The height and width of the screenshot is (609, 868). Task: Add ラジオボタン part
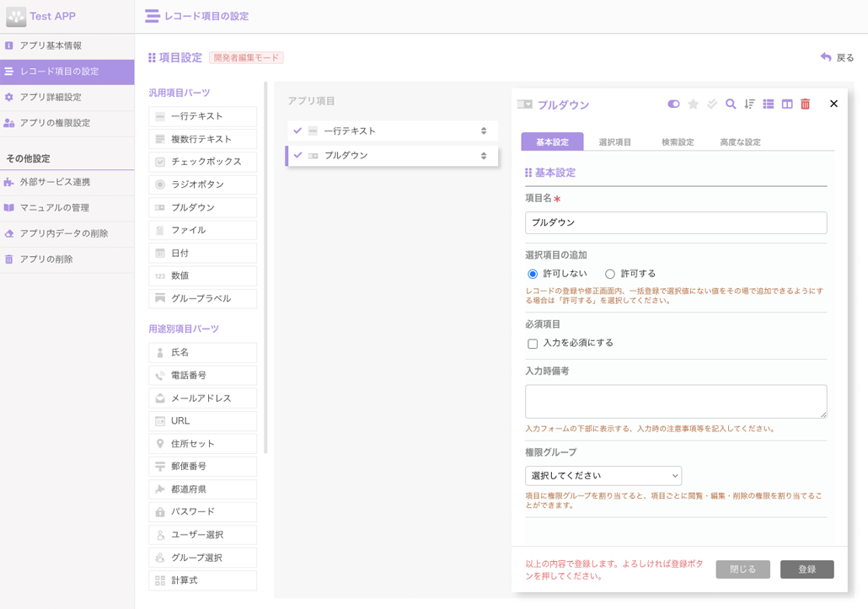pyautogui.click(x=202, y=184)
